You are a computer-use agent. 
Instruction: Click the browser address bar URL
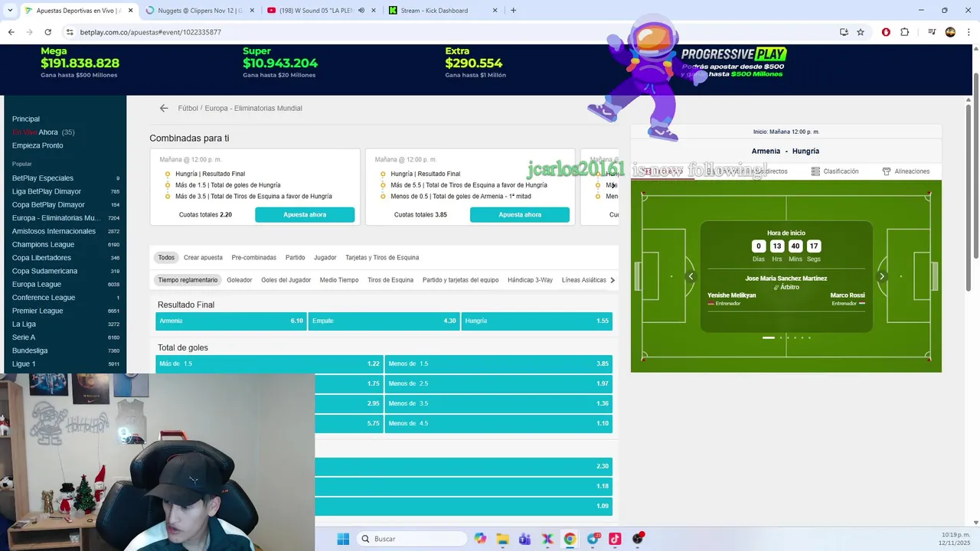pyautogui.click(x=150, y=32)
